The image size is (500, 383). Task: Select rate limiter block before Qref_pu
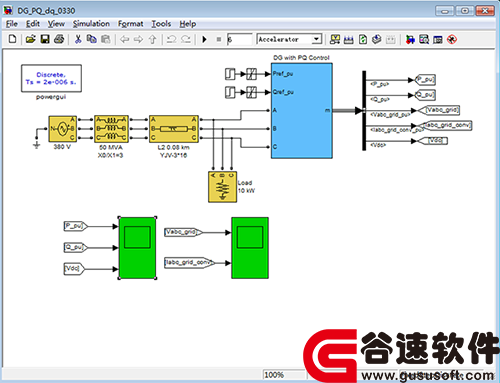pos(251,92)
